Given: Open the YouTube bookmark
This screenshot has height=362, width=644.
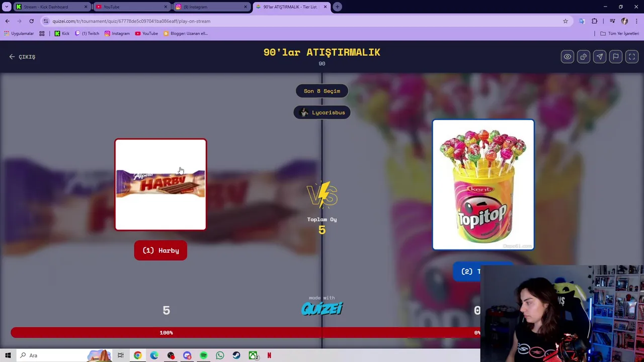Looking at the screenshot, I should pyautogui.click(x=146, y=33).
